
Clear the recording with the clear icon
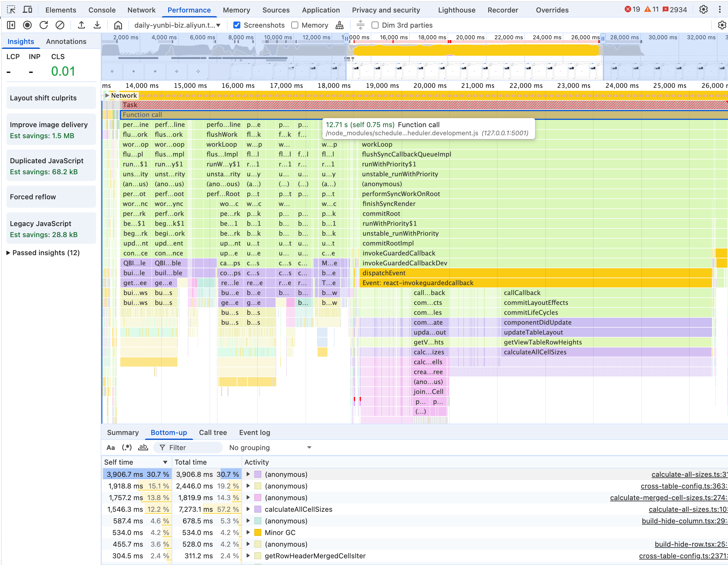pyautogui.click(x=60, y=25)
